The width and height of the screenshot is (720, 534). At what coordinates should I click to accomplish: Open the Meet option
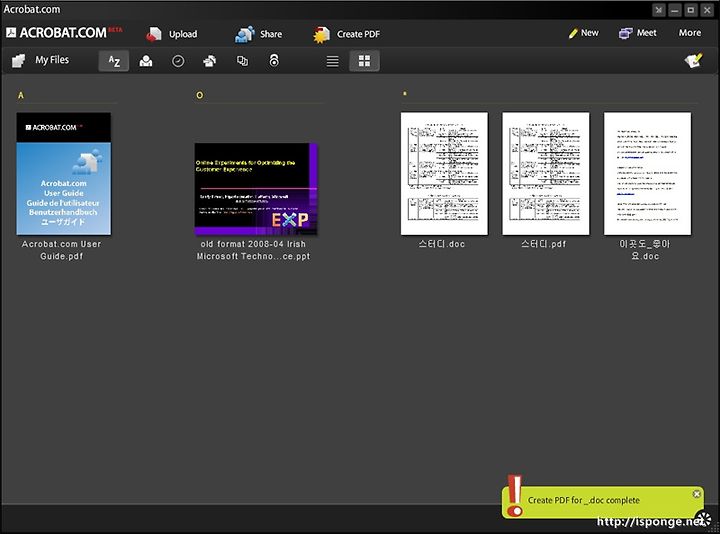click(x=637, y=33)
